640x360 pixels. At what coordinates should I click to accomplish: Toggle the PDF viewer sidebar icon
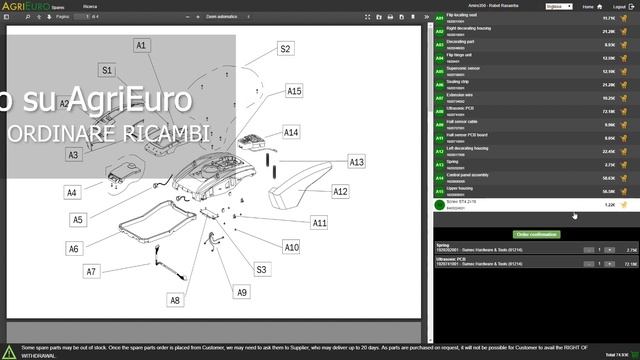tap(7, 17)
